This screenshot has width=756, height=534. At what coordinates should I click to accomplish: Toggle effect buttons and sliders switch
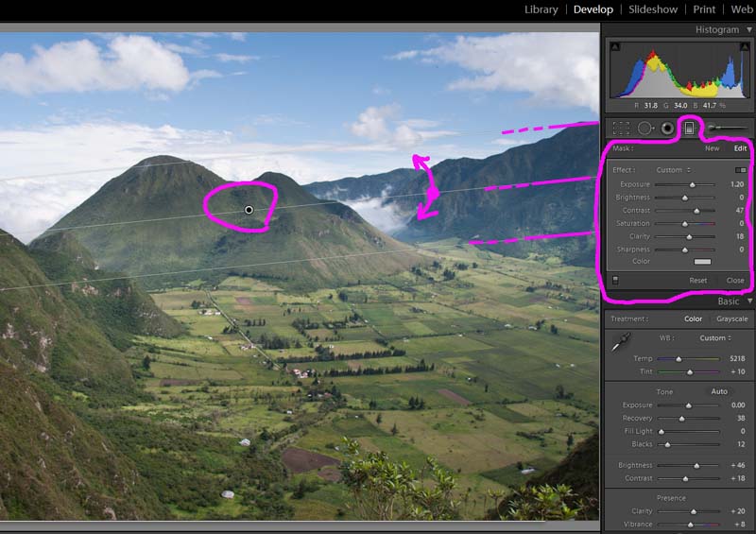click(741, 170)
